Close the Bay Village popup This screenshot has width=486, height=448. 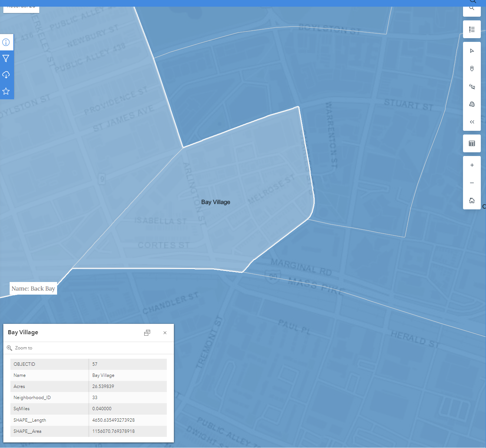(165, 333)
